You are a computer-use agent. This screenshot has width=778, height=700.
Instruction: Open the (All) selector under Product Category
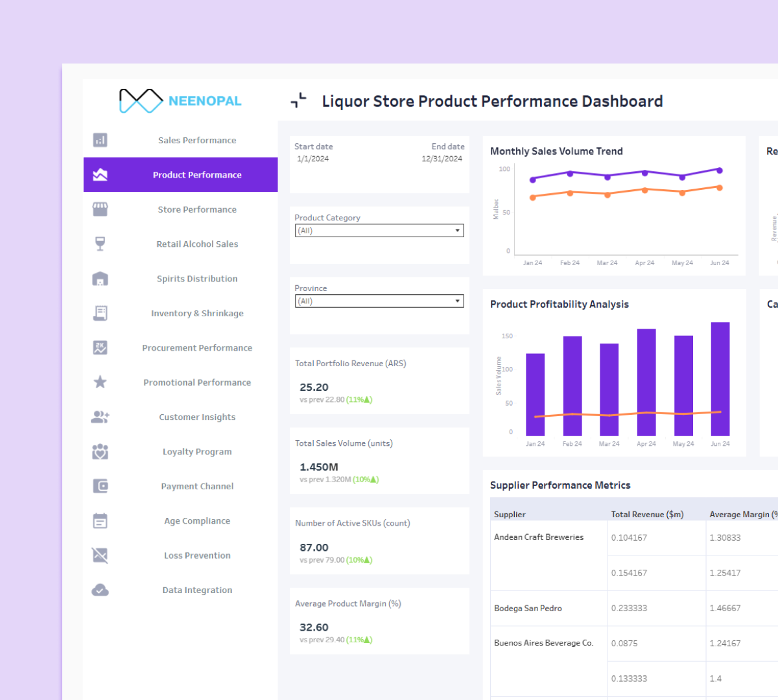[379, 230]
